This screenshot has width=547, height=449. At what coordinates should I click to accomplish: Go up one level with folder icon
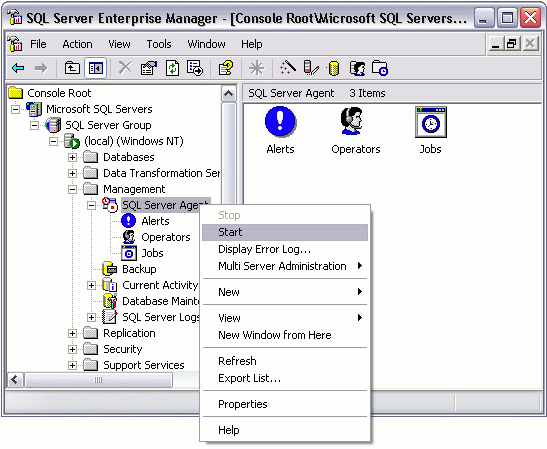72,68
